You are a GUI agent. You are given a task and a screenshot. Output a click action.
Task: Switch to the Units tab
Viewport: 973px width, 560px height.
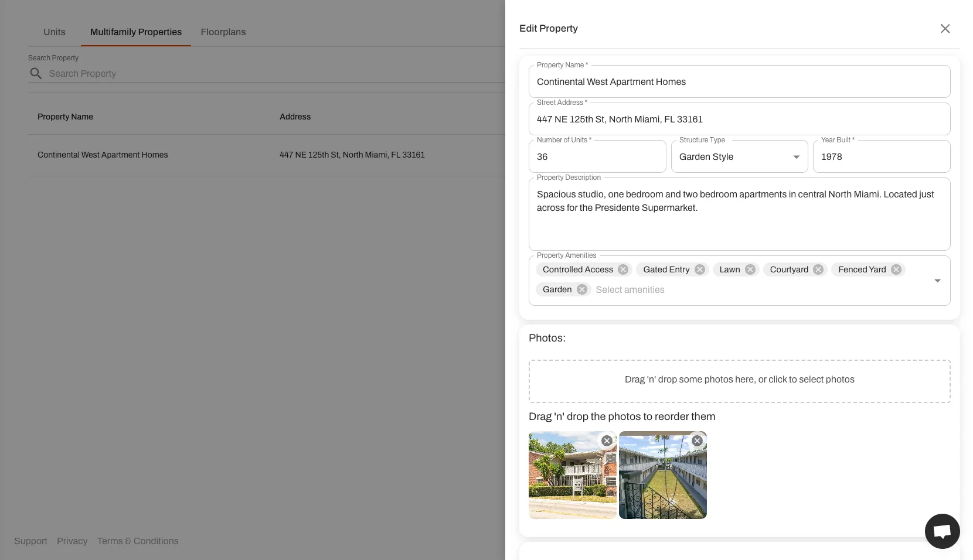55,32
